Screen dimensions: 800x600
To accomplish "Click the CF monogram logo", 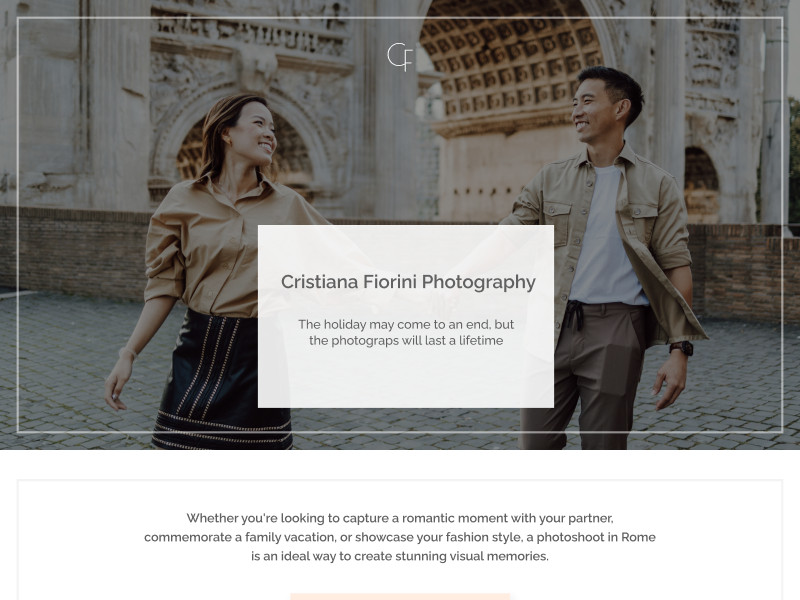I will pos(400,57).
